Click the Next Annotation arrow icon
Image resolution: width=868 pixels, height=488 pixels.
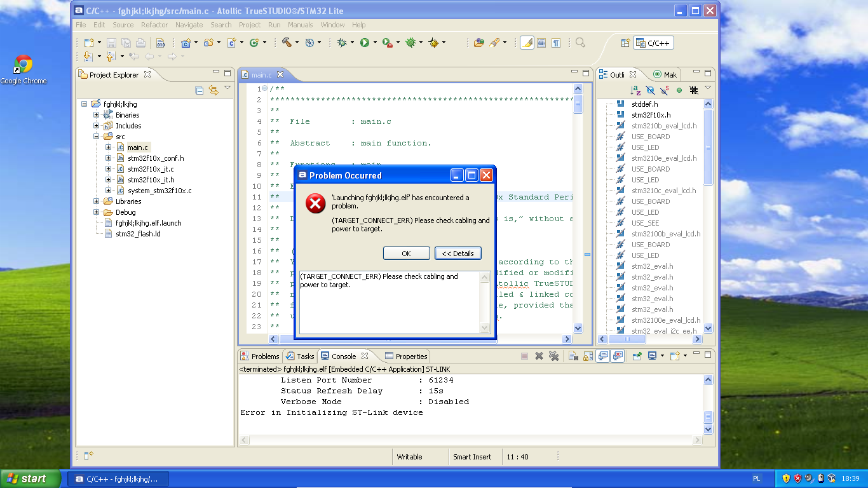[88, 57]
